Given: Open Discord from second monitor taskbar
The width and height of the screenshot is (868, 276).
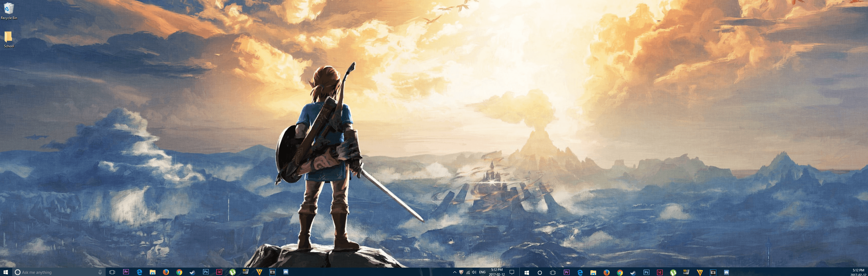Looking at the screenshot, I should 726,272.
